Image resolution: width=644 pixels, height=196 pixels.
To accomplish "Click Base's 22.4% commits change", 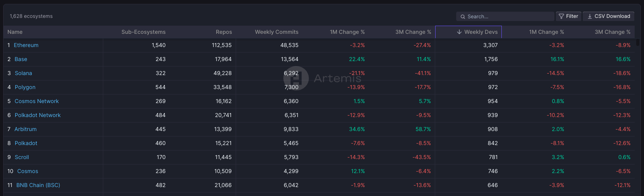I will 357,59.
